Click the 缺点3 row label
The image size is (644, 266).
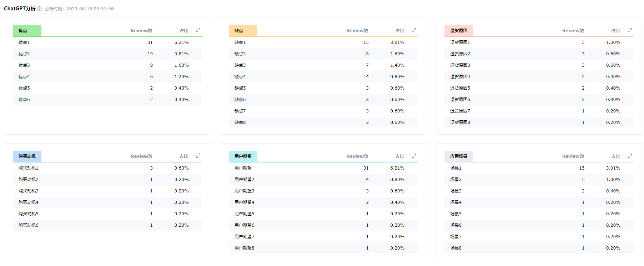pyautogui.click(x=240, y=65)
